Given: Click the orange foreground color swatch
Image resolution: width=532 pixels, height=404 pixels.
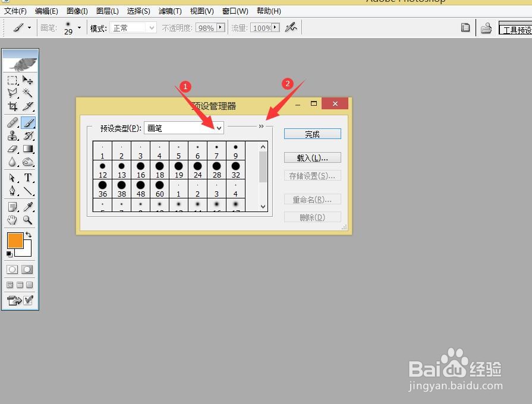Looking at the screenshot, I should tap(15, 241).
